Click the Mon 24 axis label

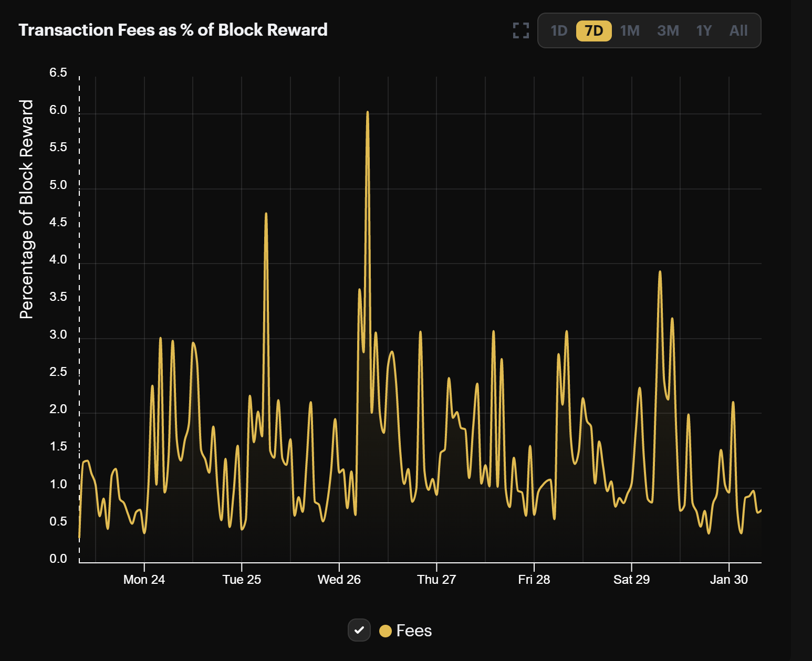144,579
